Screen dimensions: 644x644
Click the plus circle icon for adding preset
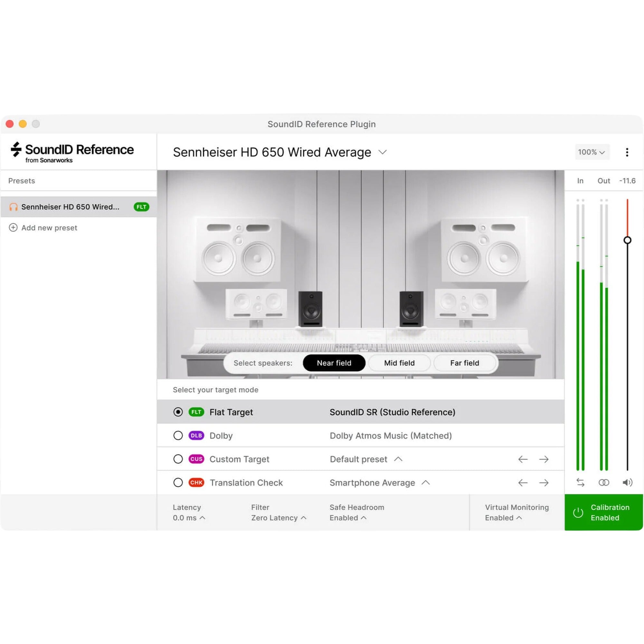pos(13,228)
